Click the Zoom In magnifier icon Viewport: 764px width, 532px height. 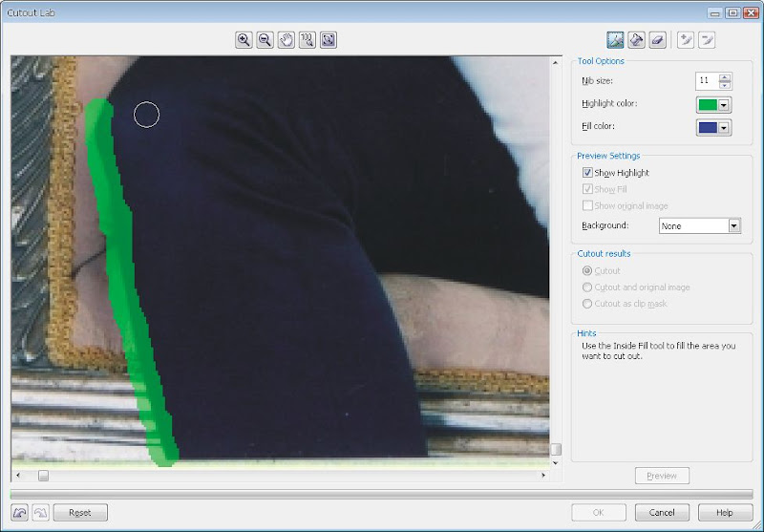pos(244,40)
